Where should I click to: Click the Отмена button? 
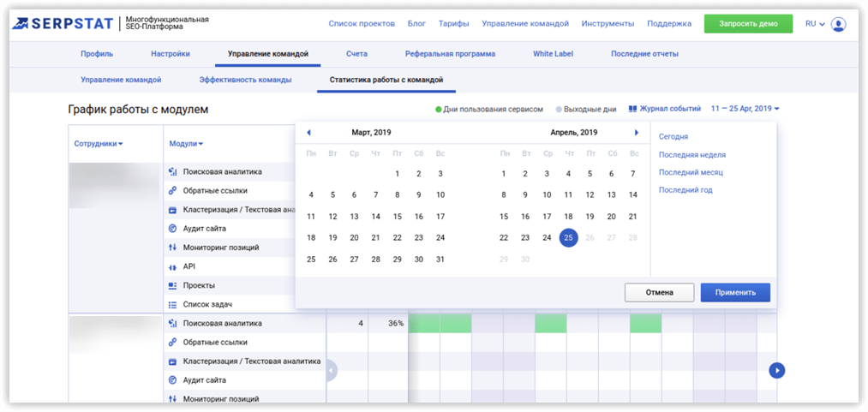(x=659, y=293)
